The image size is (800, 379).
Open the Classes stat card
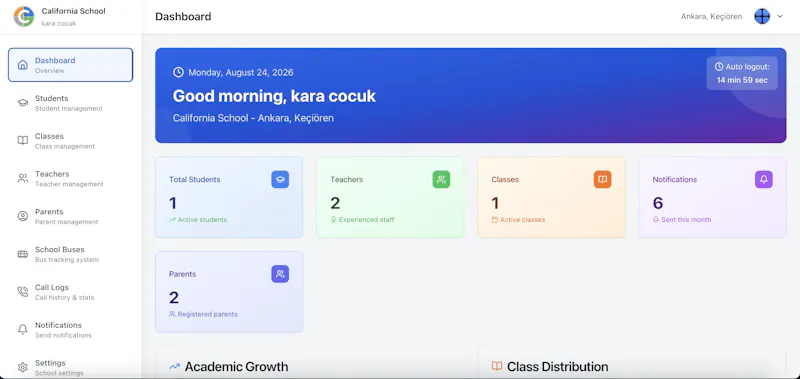[552, 197]
